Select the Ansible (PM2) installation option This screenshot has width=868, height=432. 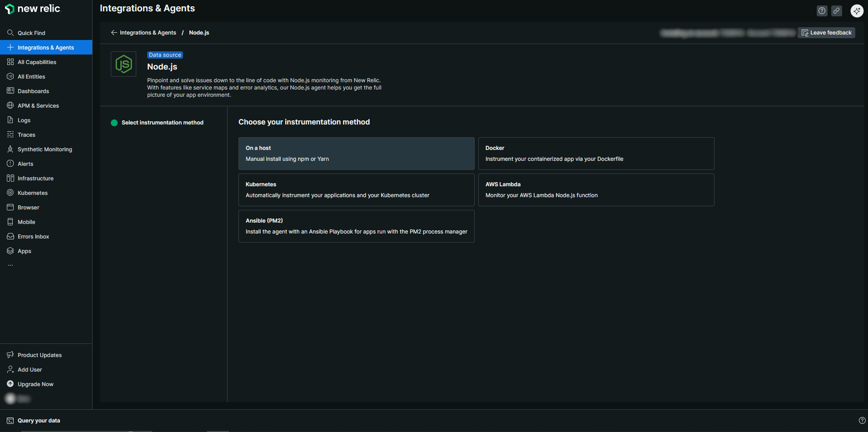[356, 226]
